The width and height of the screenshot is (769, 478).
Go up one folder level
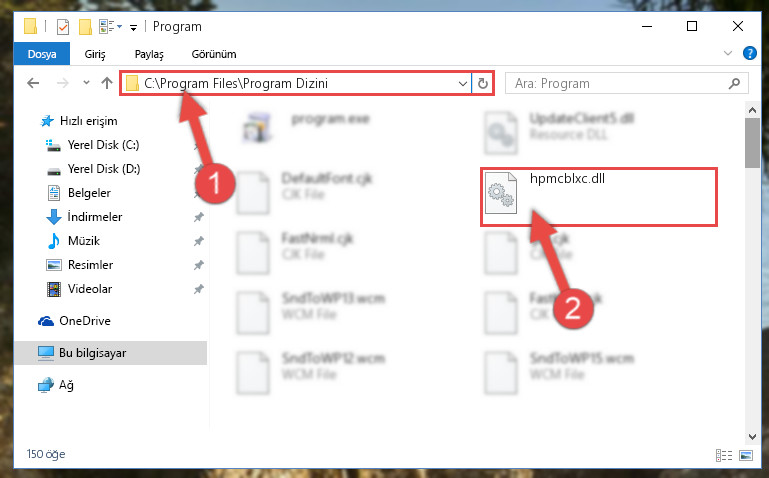[106, 83]
